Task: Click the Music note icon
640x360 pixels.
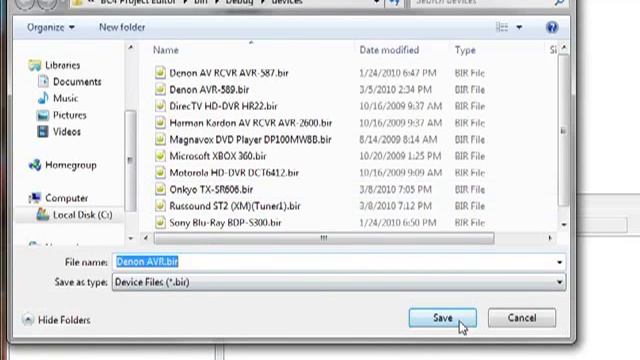Action: (x=43, y=98)
